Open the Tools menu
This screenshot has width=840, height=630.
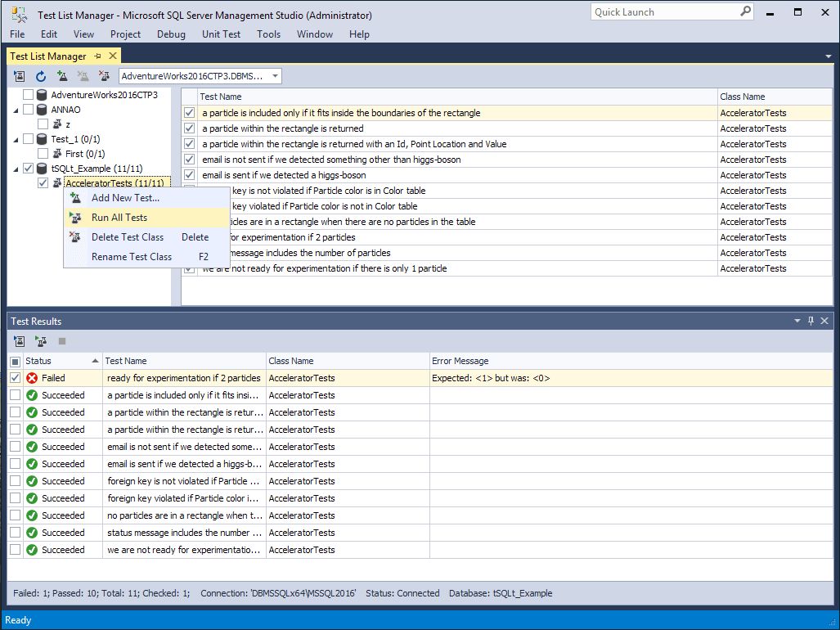268,34
